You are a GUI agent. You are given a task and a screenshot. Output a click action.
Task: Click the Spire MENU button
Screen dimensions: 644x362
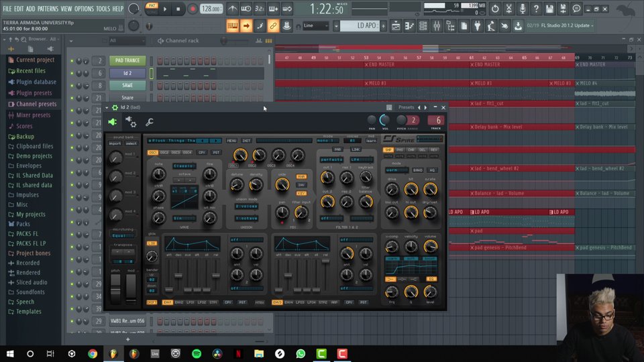231,141
